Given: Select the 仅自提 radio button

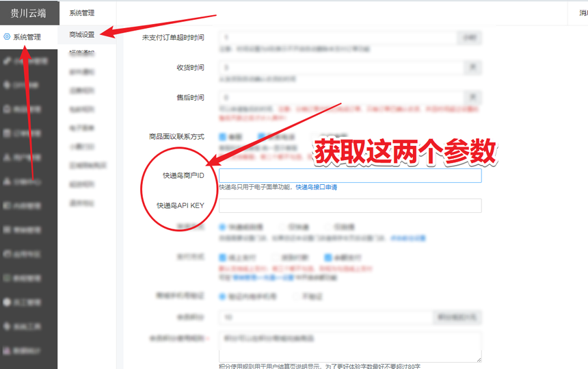Looking at the screenshot, I should point(328,227).
